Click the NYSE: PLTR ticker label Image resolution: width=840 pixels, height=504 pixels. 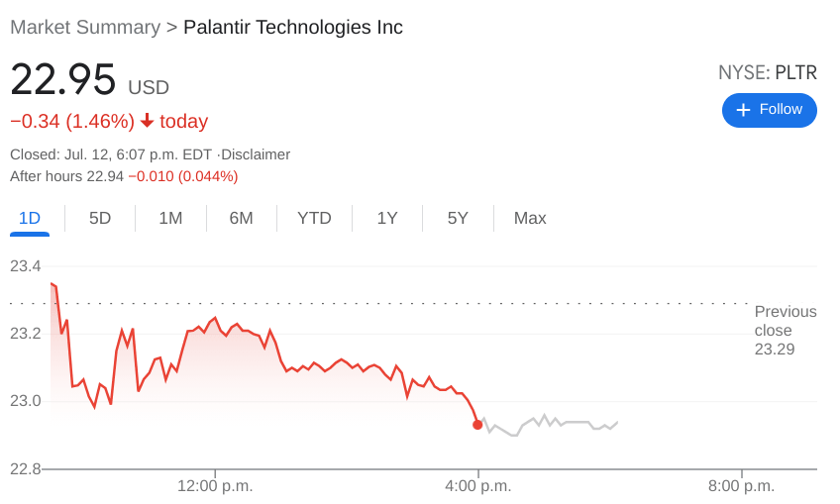tap(768, 72)
